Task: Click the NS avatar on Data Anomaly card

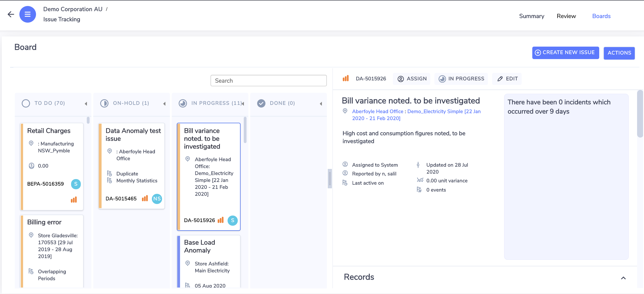Action: click(x=157, y=199)
